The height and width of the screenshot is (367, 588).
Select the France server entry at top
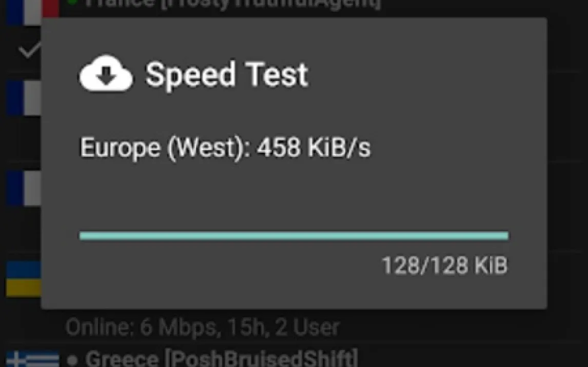point(233,4)
